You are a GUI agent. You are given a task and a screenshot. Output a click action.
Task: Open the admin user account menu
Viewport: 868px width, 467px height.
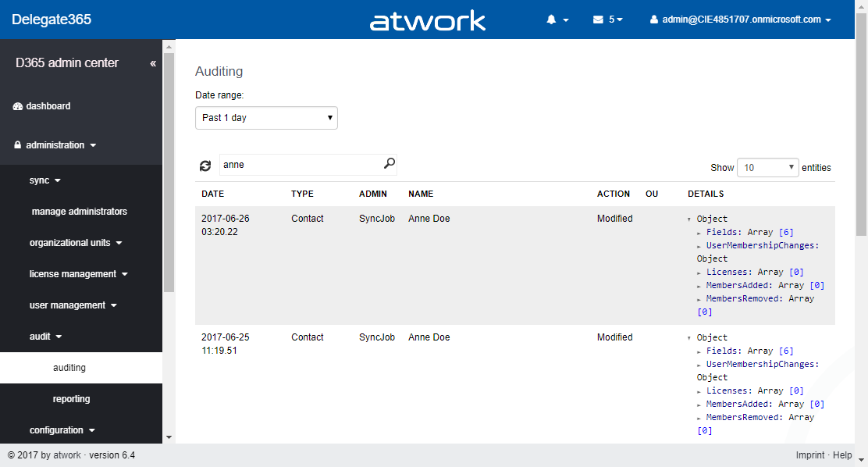coord(740,20)
